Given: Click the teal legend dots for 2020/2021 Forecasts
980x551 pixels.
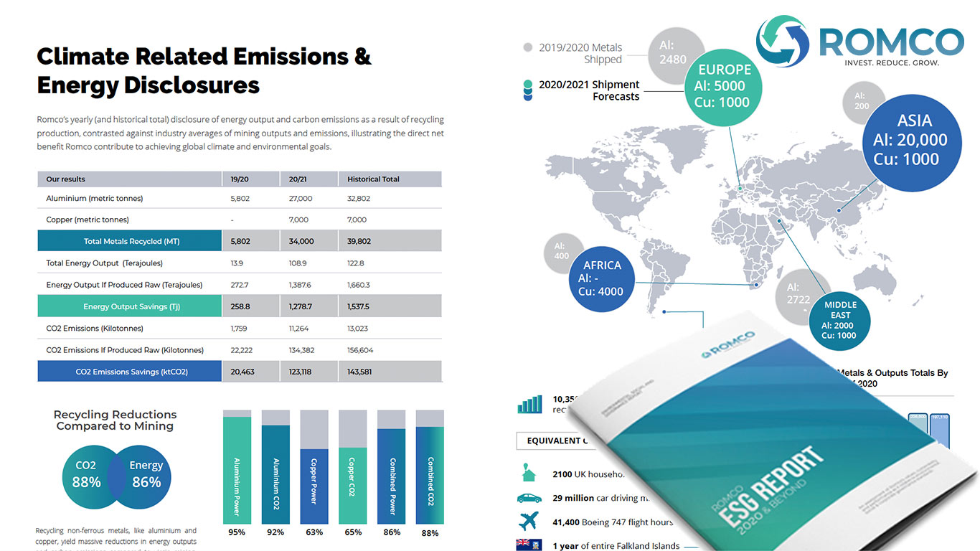Looking at the screenshot, I should pos(529,90).
